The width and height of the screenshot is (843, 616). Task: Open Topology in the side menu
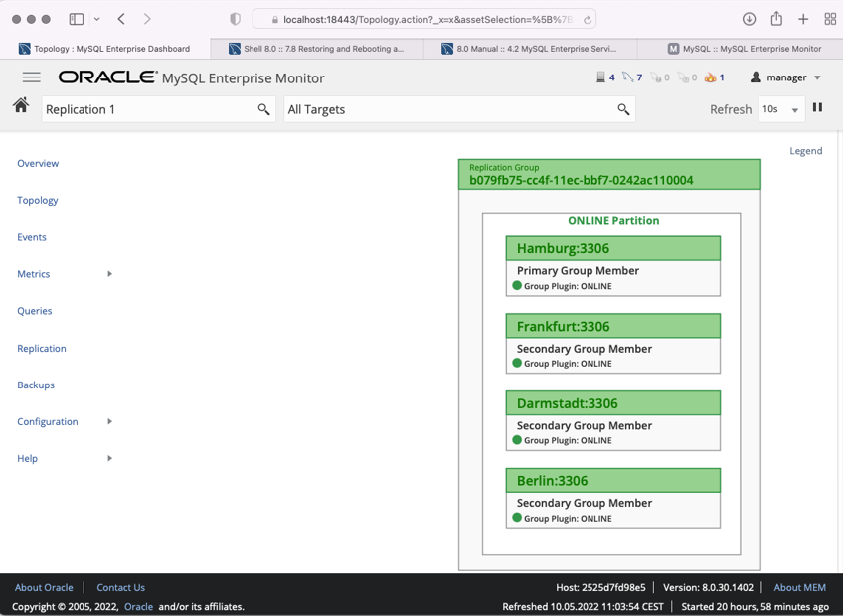click(37, 200)
